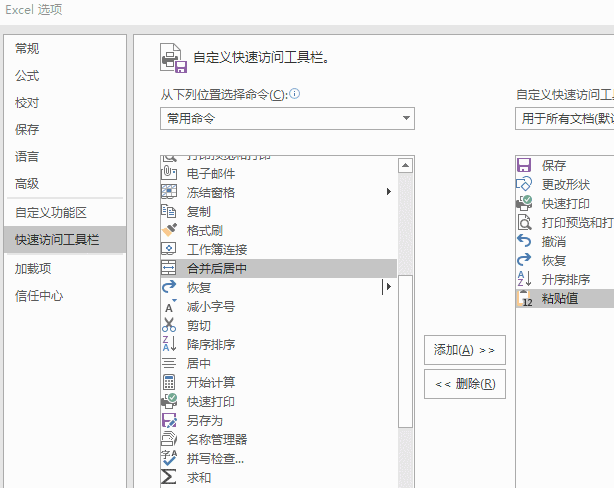The height and width of the screenshot is (488, 614).
Task: Click the 开始计算 calculator icon
Action: point(169,382)
